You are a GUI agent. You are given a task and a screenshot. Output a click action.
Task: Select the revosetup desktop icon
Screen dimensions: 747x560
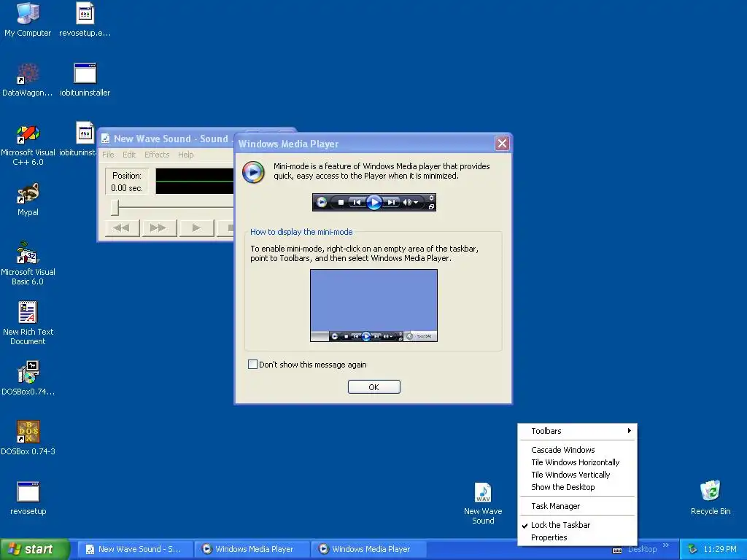28,492
